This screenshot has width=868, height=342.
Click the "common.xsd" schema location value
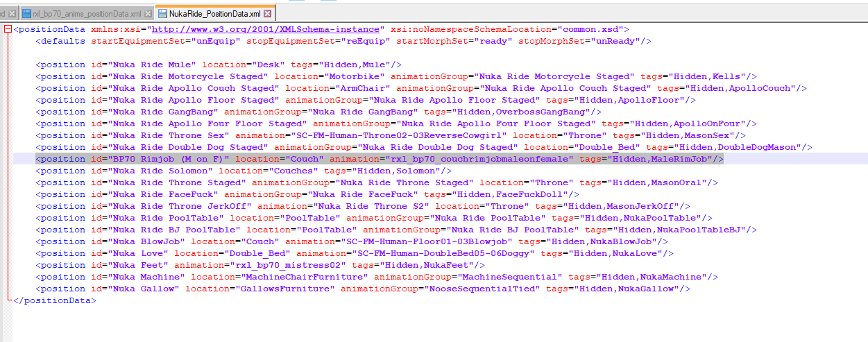590,30
